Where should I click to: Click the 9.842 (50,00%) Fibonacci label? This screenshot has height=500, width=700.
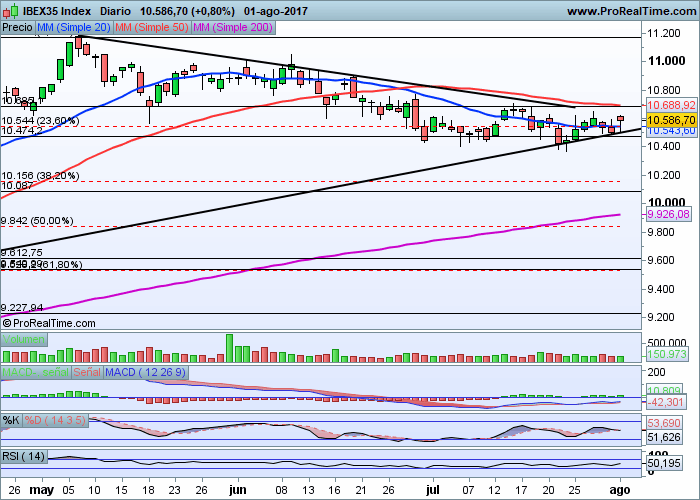(x=38, y=221)
